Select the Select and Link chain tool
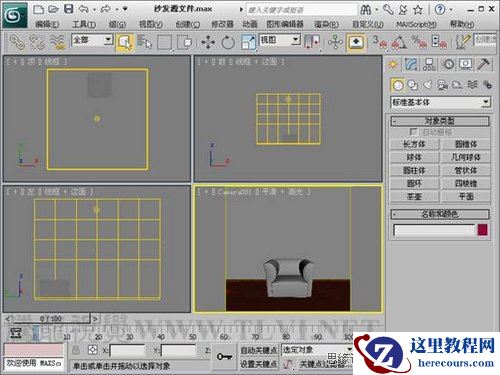The height and width of the screenshot is (375, 500). pyautogui.click(x=17, y=42)
